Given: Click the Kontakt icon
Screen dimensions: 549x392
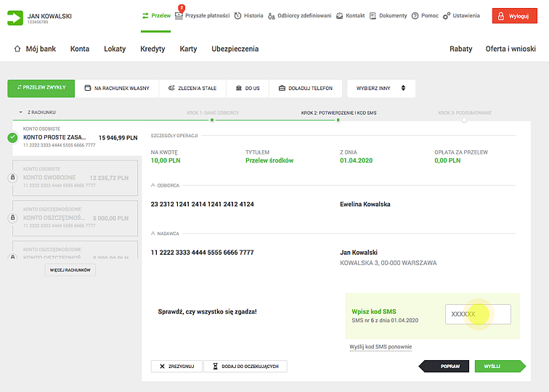Looking at the screenshot, I should coord(340,16).
